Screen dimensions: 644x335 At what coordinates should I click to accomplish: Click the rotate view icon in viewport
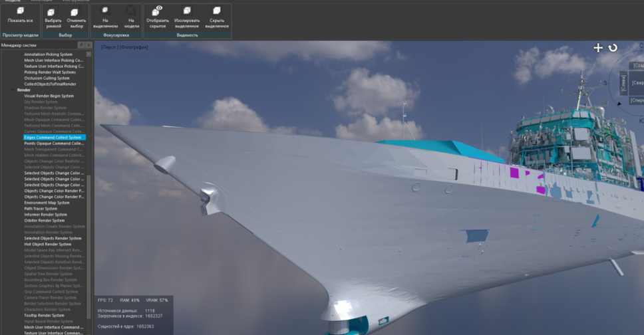coord(613,48)
